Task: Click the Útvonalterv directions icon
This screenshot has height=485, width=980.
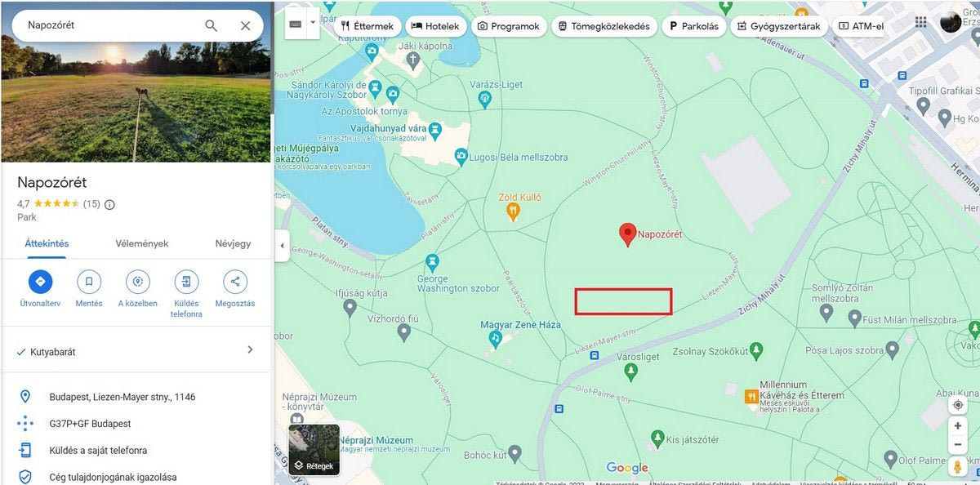Action: pos(40,282)
